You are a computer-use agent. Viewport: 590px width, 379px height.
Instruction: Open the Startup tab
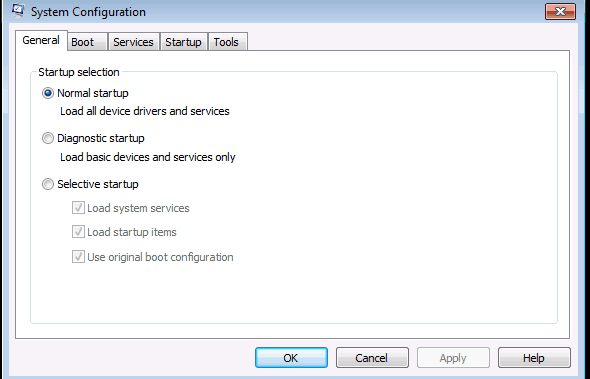[x=183, y=42]
